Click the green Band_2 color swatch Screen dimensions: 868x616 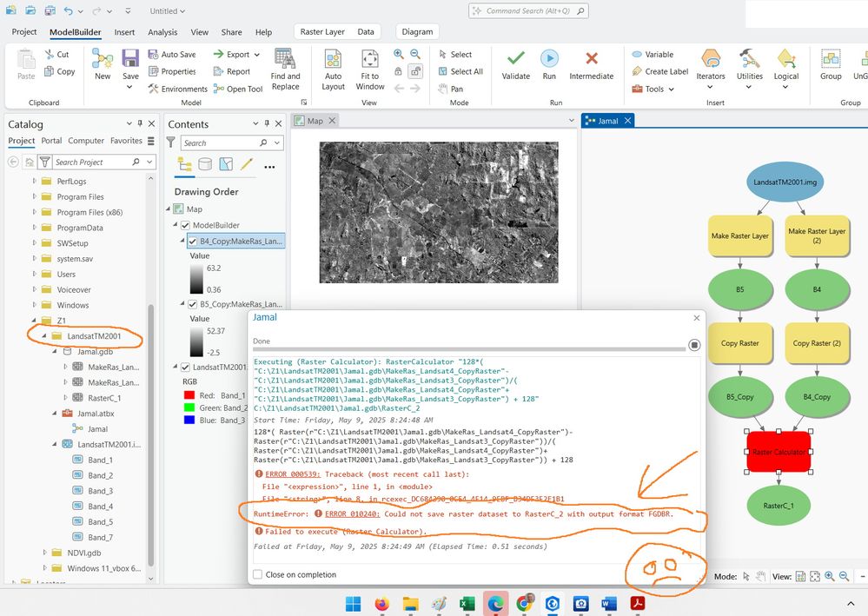[189, 407]
